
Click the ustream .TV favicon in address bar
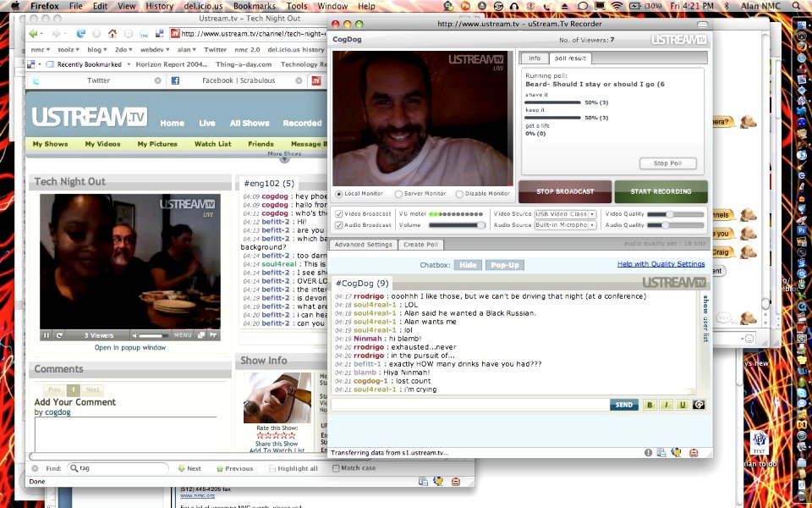coord(175,34)
